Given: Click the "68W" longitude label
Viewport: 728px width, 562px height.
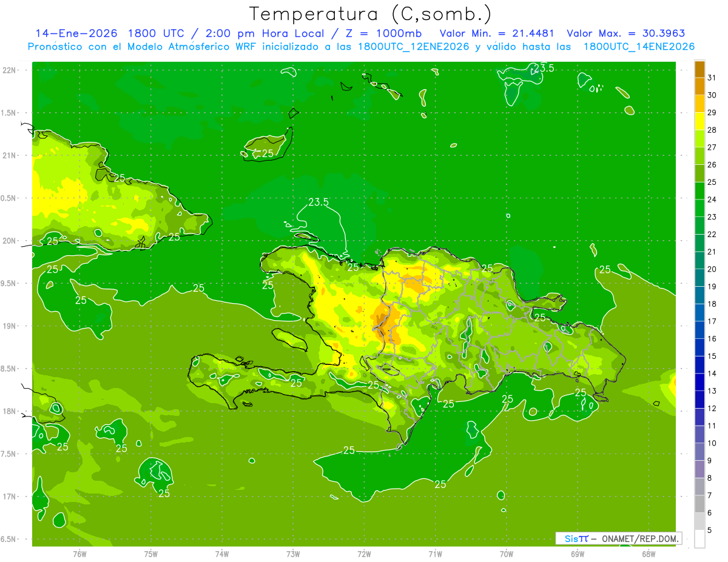Looking at the screenshot, I should pyautogui.click(x=649, y=554).
